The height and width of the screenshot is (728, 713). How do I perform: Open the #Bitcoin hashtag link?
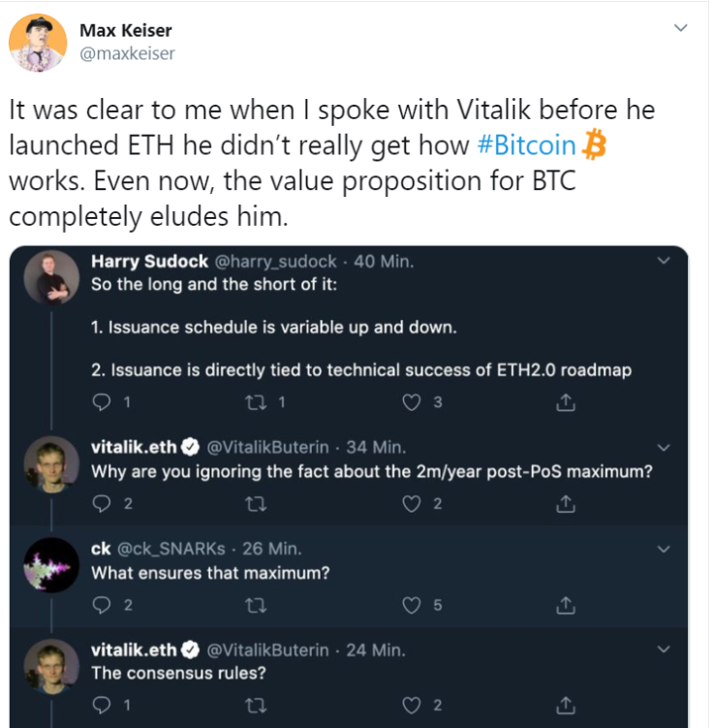click(527, 144)
